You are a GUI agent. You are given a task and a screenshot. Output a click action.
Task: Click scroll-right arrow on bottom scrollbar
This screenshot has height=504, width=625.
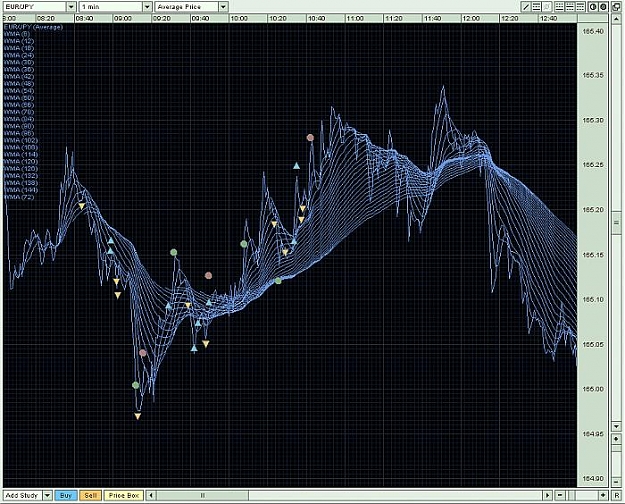547,496
